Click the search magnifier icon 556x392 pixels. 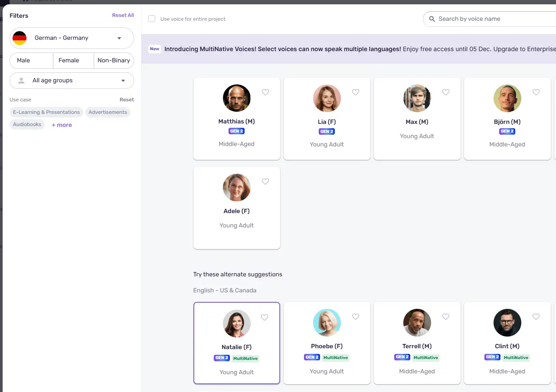(432, 19)
